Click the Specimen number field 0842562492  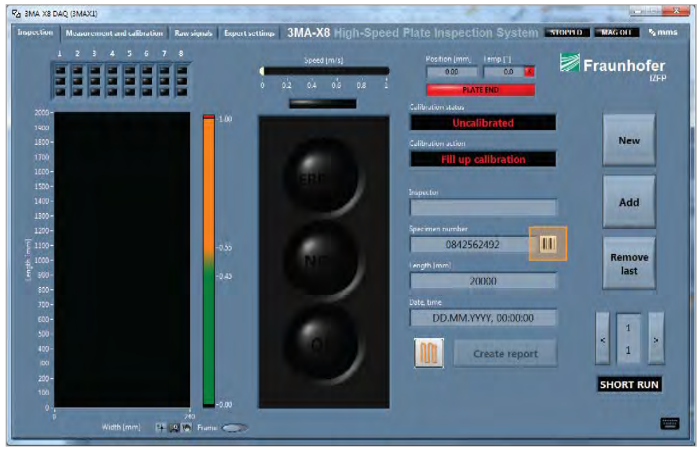[x=470, y=244]
